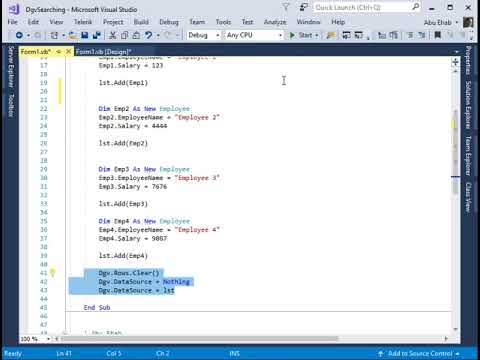Click the notifications flag icon in title bar

point(286,7)
